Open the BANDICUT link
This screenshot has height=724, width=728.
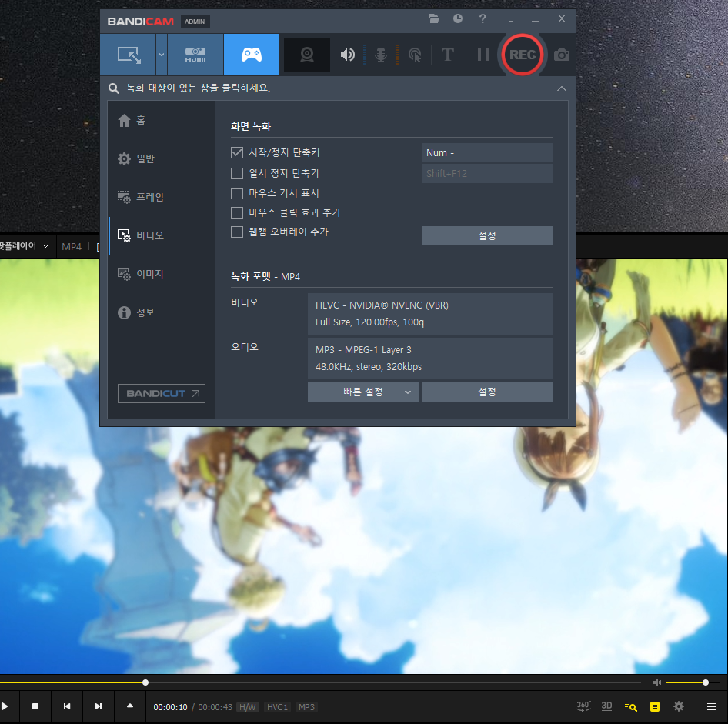(162, 394)
